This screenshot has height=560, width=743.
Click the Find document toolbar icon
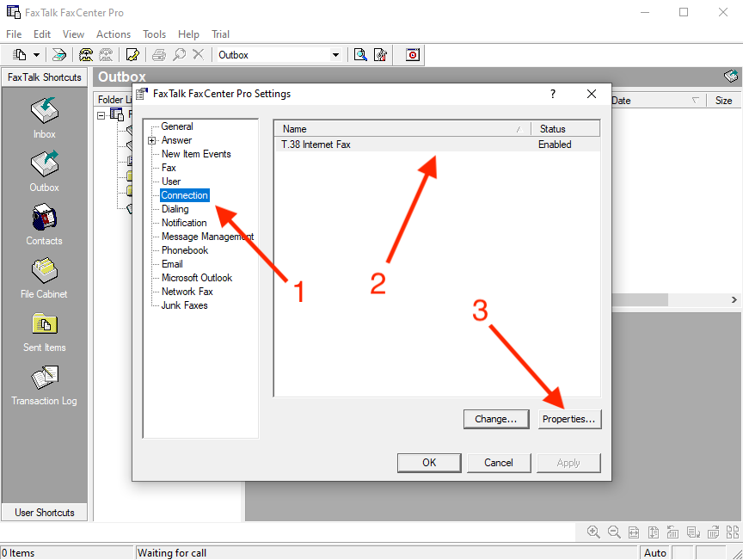pyautogui.click(x=360, y=55)
